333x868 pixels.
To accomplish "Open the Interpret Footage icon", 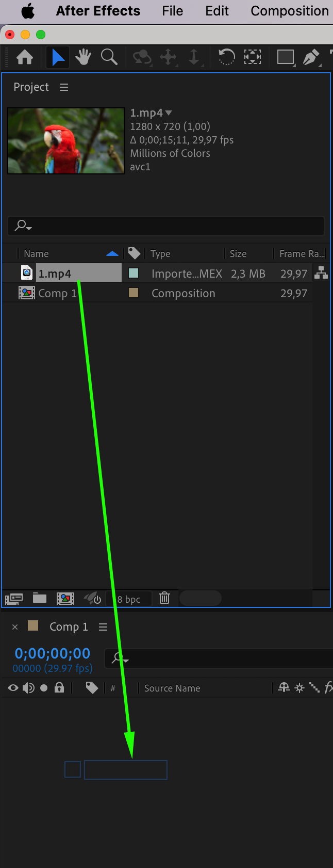I will (x=14, y=599).
